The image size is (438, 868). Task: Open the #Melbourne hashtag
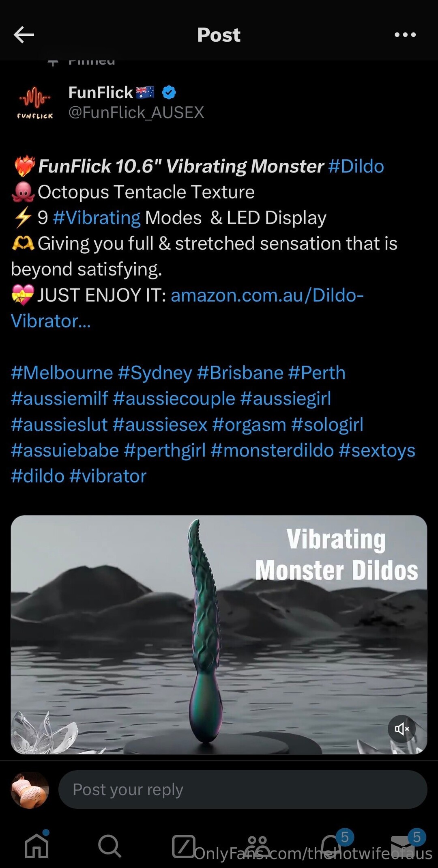(62, 373)
